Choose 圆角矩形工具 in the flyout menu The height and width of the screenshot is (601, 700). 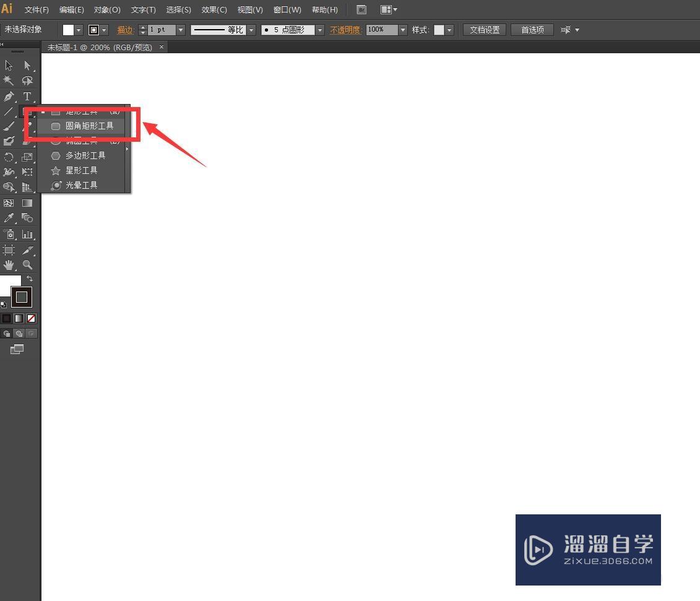pyautogui.click(x=90, y=125)
